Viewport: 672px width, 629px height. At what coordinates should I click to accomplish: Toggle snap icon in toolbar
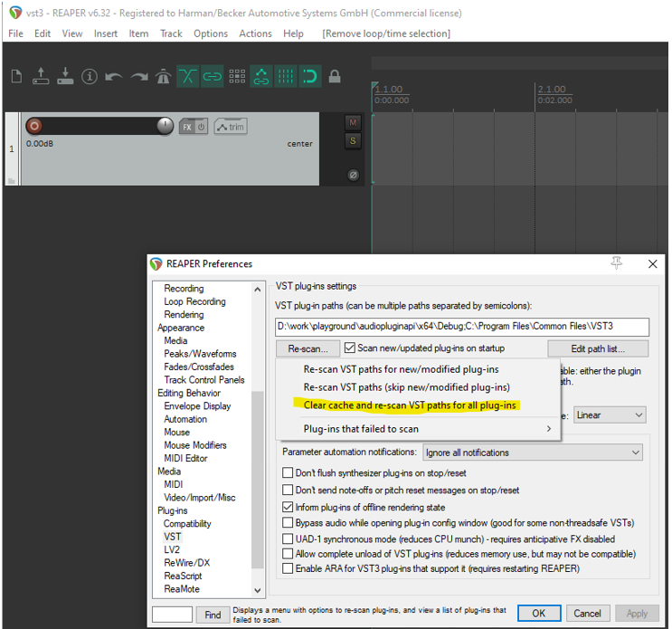tap(310, 76)
